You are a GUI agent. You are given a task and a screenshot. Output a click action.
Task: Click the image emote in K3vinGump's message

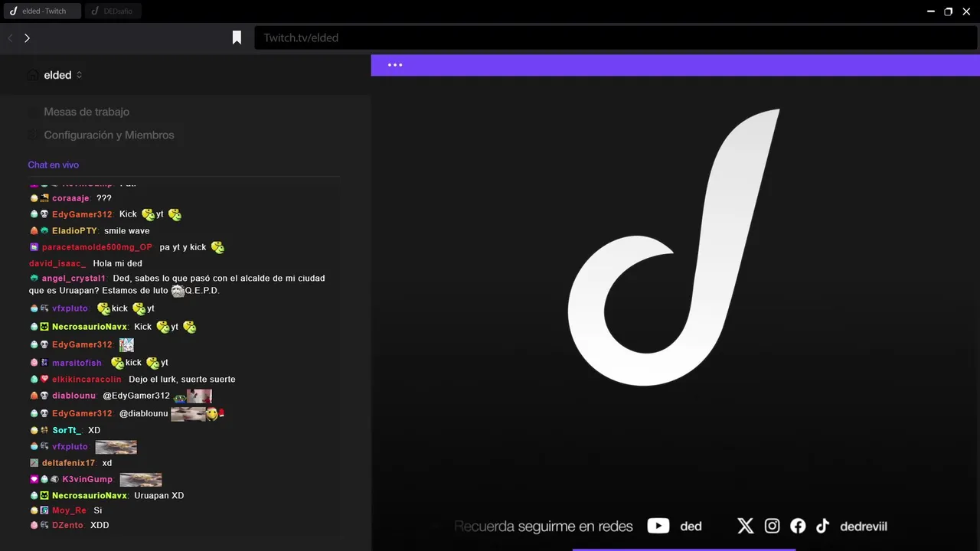pyautogui.click(x=141, y=480)
